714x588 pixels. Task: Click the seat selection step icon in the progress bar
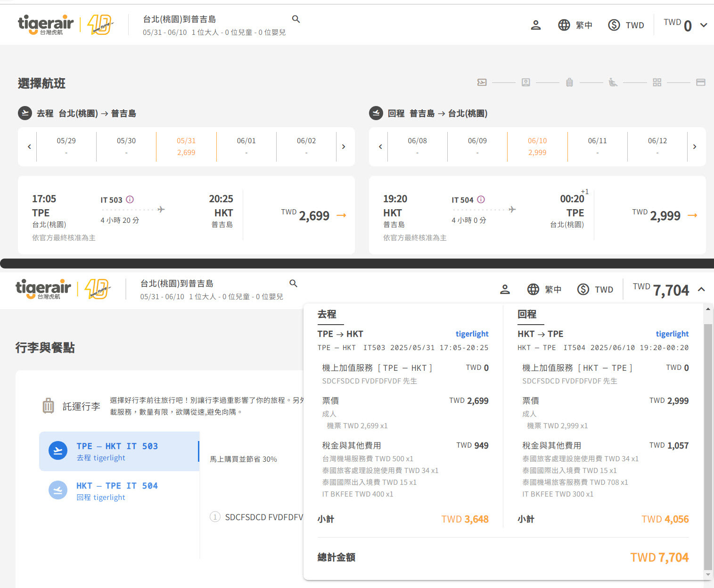(613, 82)
